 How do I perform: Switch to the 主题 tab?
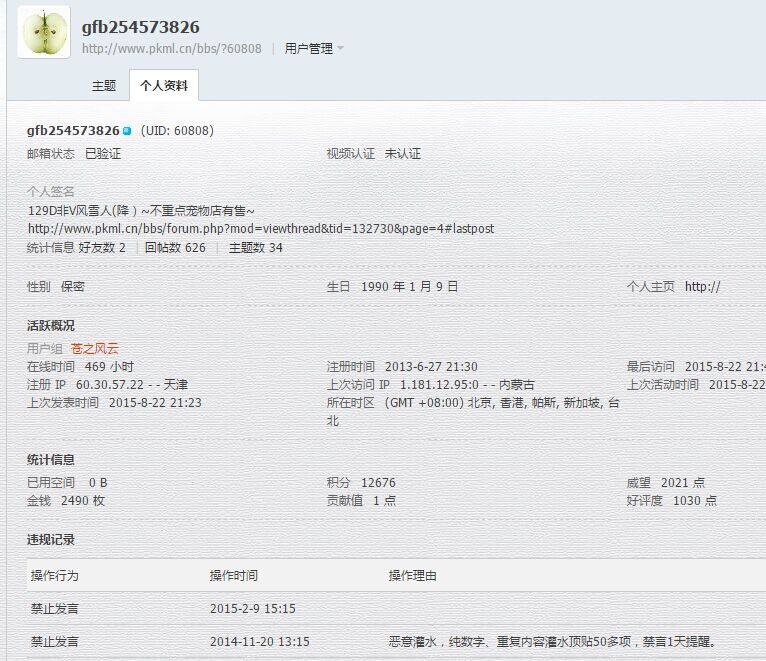point(104,86)
